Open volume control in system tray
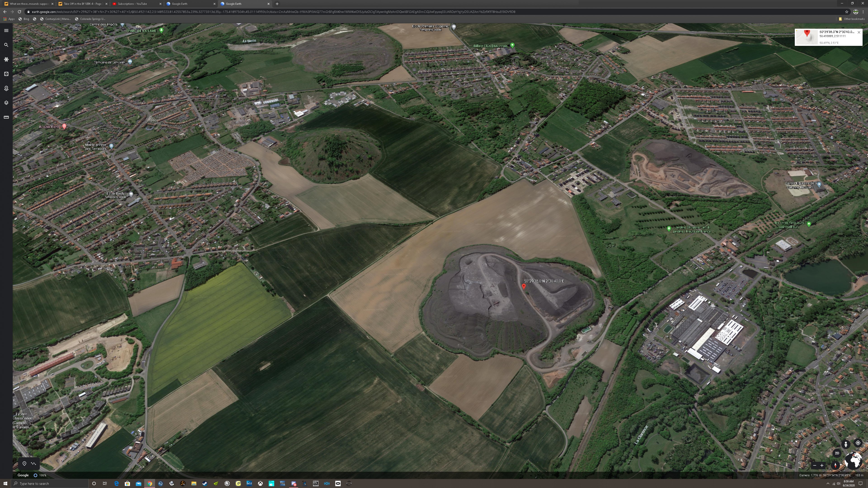The height and width of the screenshot is (488, 868). [838, 484]
